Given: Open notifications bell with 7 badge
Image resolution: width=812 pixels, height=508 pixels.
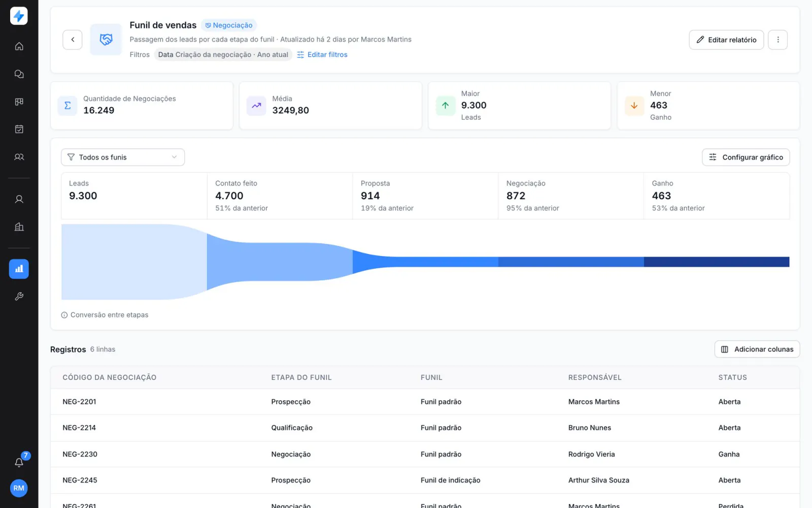Looking at the screenshot, I should click(x=19, y=462).
